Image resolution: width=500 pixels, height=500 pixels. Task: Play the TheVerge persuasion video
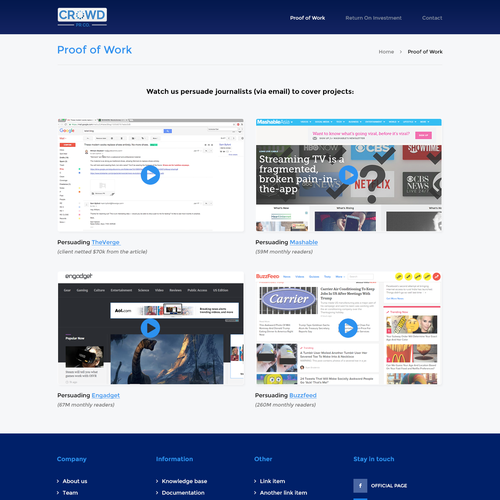150,175
